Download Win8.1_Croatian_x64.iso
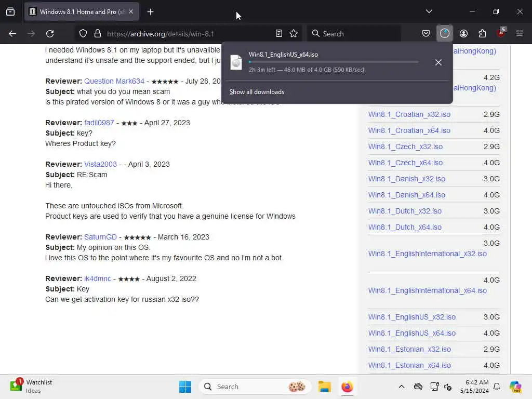 (409, 130)
